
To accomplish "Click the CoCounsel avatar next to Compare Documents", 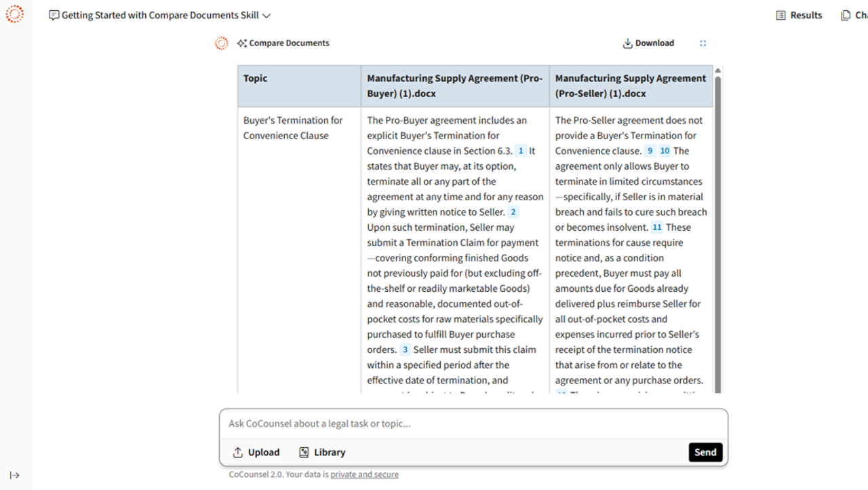I will pyautogui.click(x=222, y=43).
